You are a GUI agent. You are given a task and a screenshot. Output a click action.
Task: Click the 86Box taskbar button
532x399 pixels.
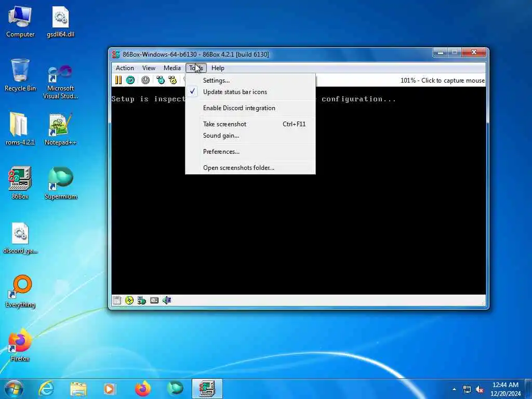tap(207, 389)
